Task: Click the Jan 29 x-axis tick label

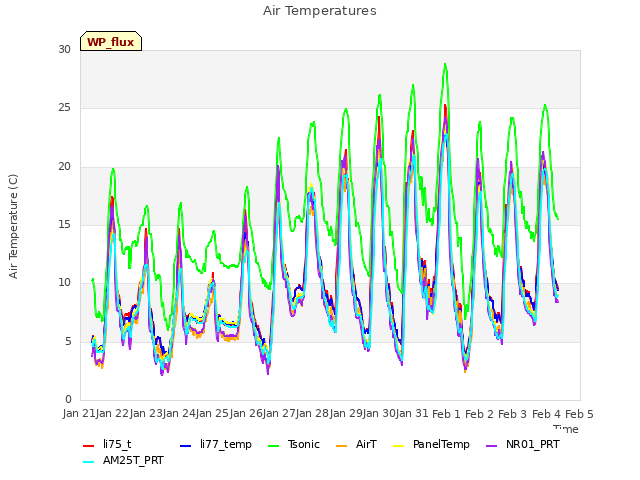Action: pyautogui.click(x=346, y=413)
